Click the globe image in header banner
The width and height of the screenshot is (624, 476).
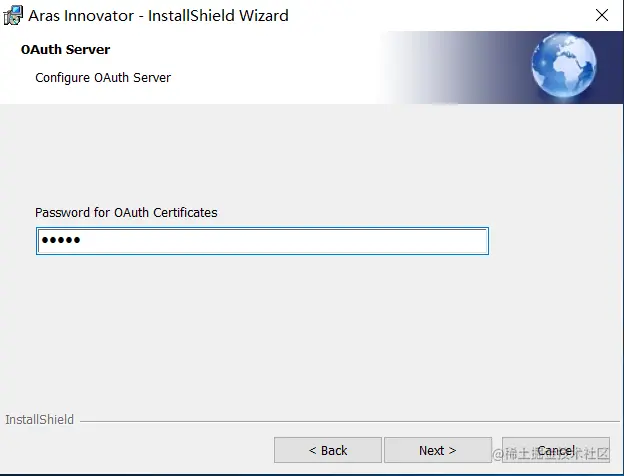pos(564,65)
